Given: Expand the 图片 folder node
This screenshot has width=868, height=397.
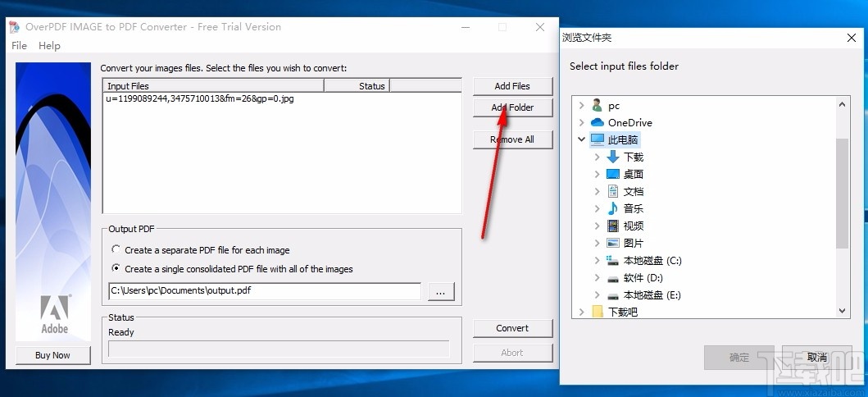Looking at the screenshot, I should coord(597,243).
